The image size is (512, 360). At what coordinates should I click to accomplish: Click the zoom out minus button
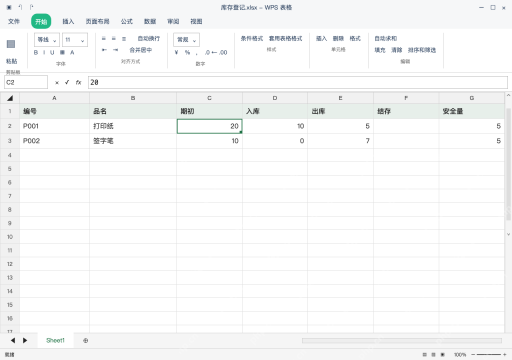pos(473,355)
